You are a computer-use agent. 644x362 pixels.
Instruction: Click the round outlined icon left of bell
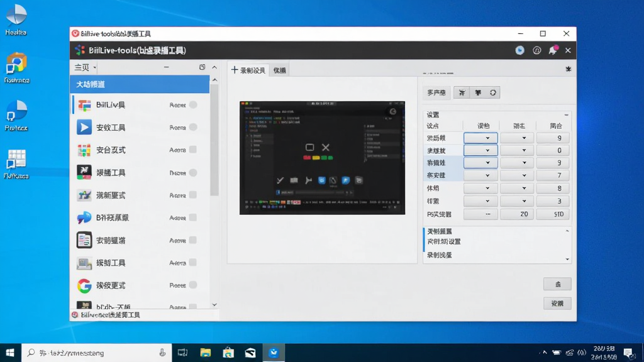(x=536, y=50)
